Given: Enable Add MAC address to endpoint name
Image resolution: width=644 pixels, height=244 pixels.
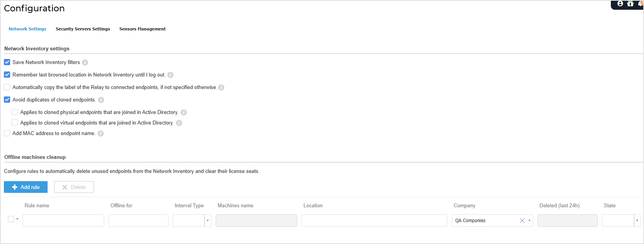Looking at the screenshot, I should pos(7,133).
